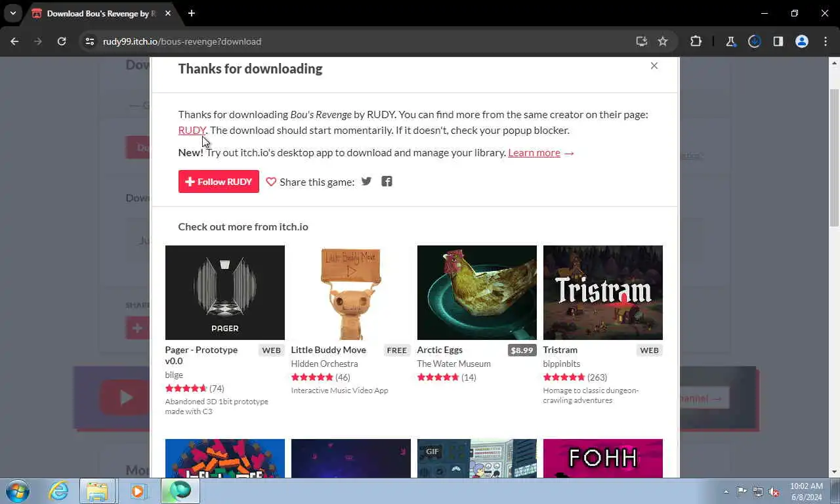
Task: Open Little Buddy Move thumbnail
Action: tap(351, 293)
